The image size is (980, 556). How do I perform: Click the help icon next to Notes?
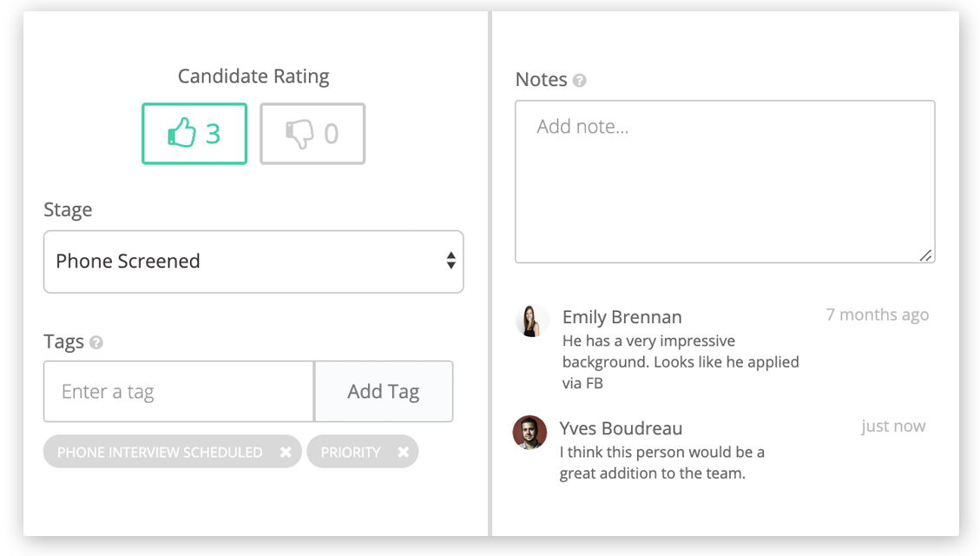click(580, 79)
